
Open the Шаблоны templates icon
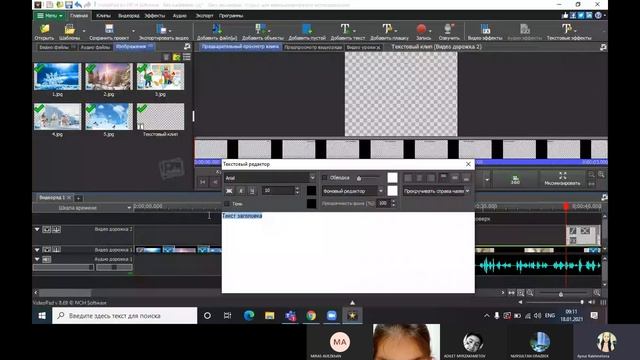69,32
